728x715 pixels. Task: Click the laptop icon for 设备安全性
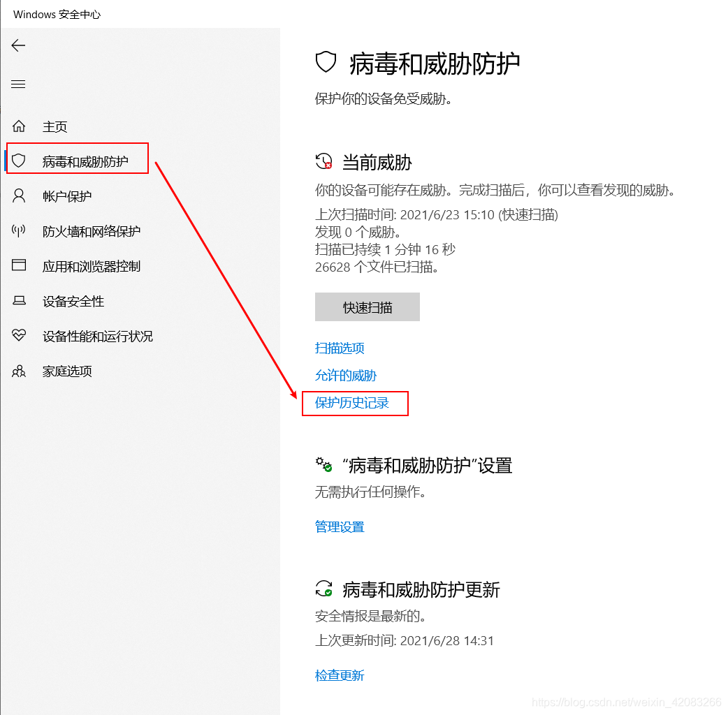tap(19, 301)
